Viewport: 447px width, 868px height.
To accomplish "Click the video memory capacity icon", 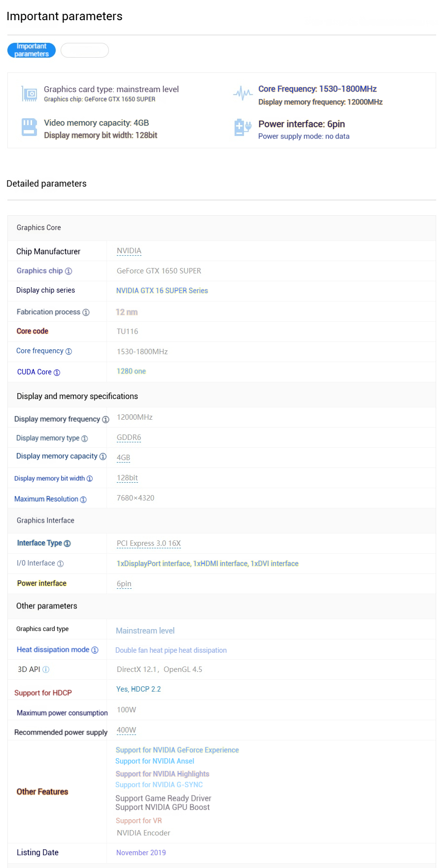I will click(x=30, y=127).
